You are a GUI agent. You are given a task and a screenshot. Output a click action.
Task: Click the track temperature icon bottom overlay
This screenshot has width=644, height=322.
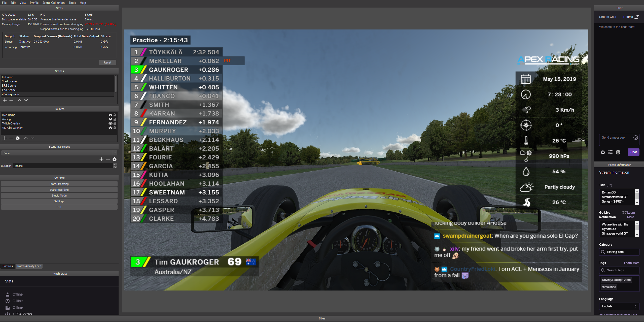[x=527, y=202]
